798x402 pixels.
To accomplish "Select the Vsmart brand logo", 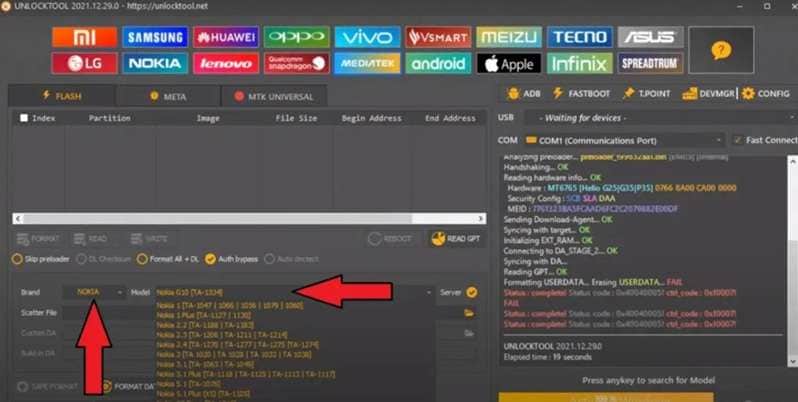I will 438,37.
